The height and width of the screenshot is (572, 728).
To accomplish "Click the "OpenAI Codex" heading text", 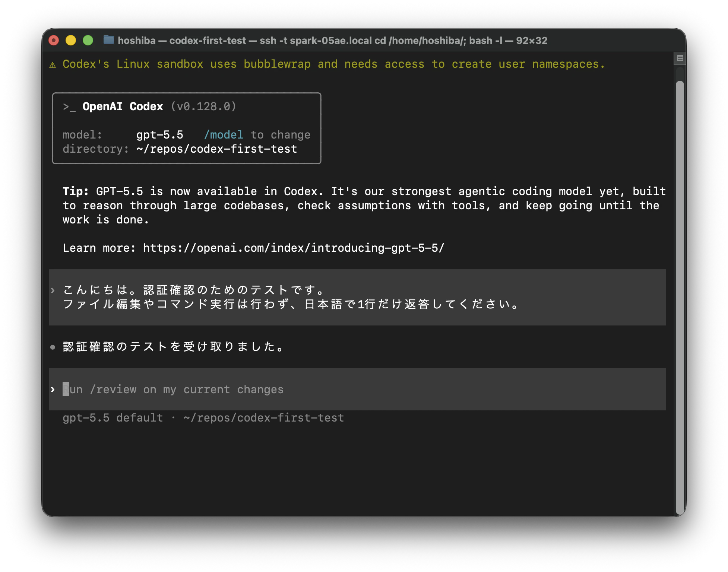I will 123,107.
